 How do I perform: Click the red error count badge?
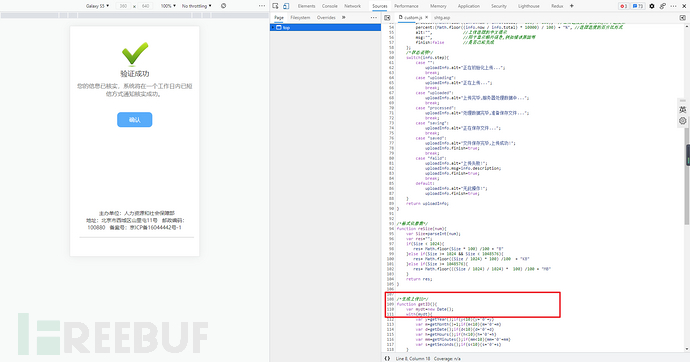623,6
